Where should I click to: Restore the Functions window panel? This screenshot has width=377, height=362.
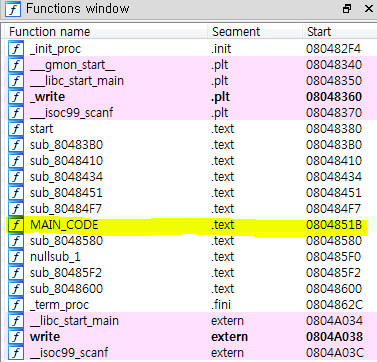(347, 9)
